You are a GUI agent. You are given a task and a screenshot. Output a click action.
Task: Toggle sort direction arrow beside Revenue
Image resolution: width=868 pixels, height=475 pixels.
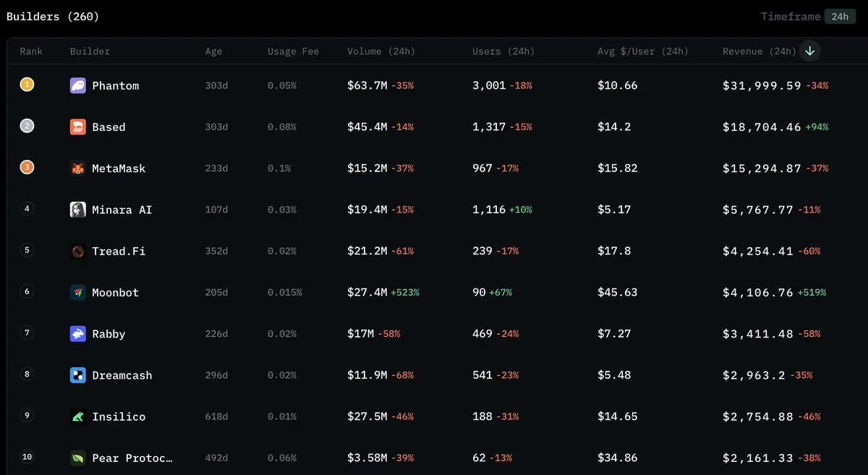810,51
